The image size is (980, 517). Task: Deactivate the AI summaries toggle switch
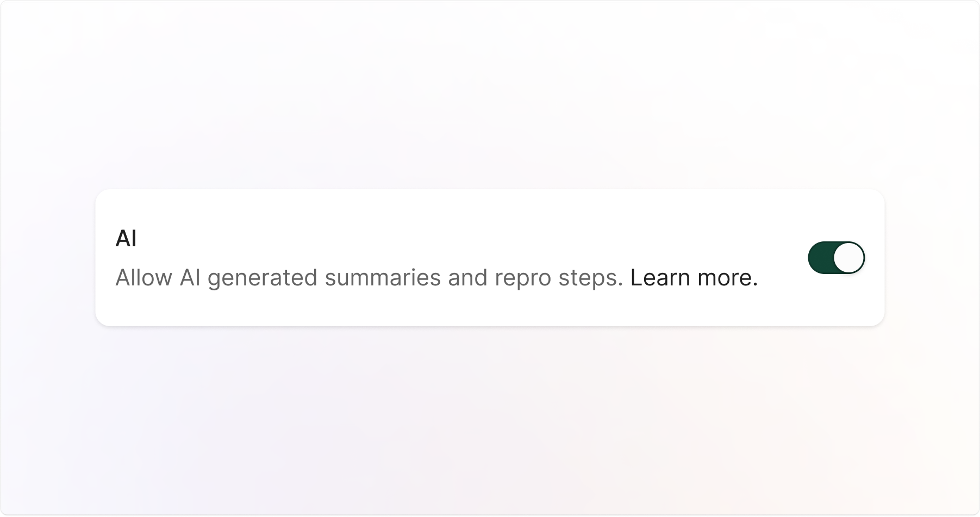(x=836, y=258)
